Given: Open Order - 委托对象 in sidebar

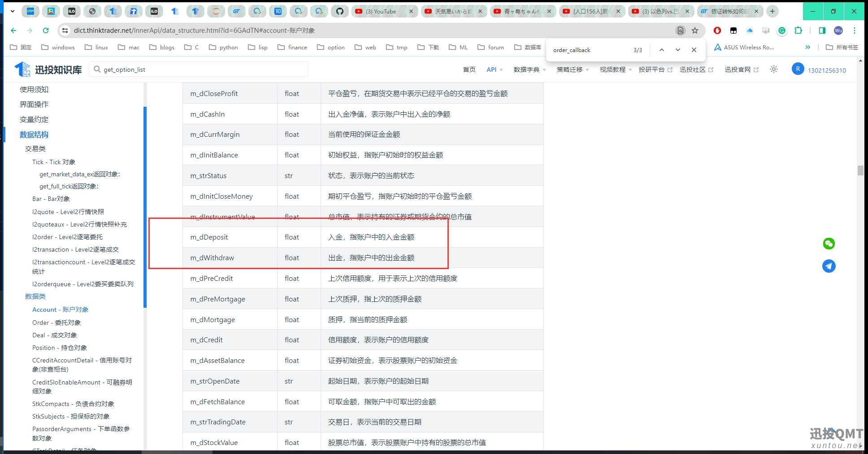Looking at the screenshot, I should pyautogui.click(x=56, y=323).
